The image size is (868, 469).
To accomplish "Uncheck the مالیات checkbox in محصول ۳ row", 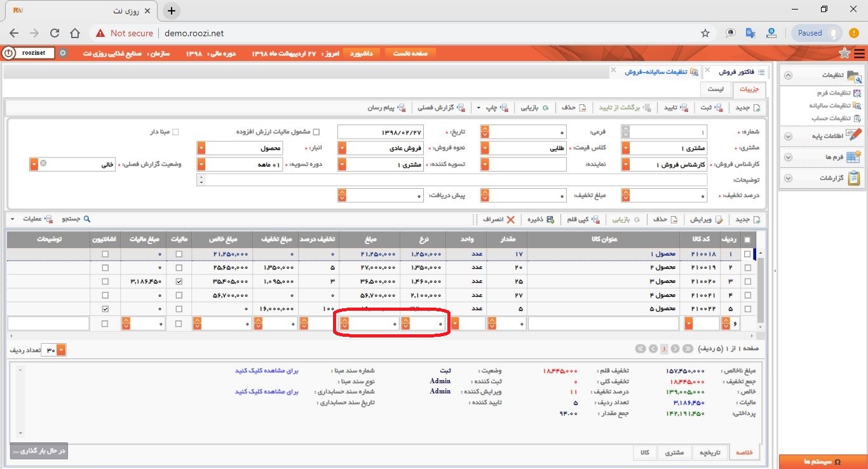I will pyautogui.click(x=179, y=282).
